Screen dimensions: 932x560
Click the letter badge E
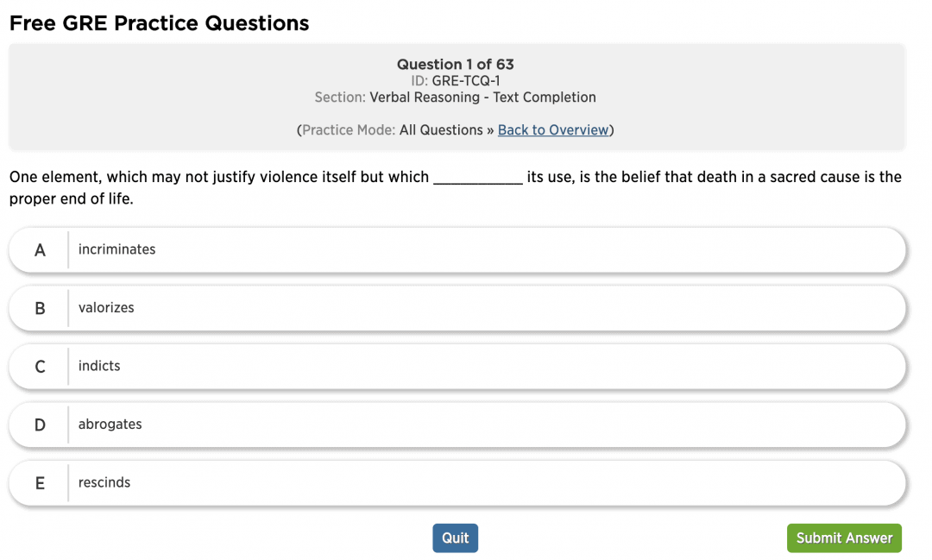[x=39, y=482]
